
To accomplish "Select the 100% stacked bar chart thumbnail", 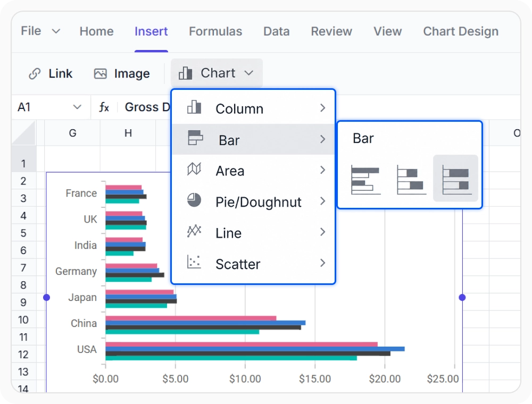I will pyautogui.click(x=456, y=179).
